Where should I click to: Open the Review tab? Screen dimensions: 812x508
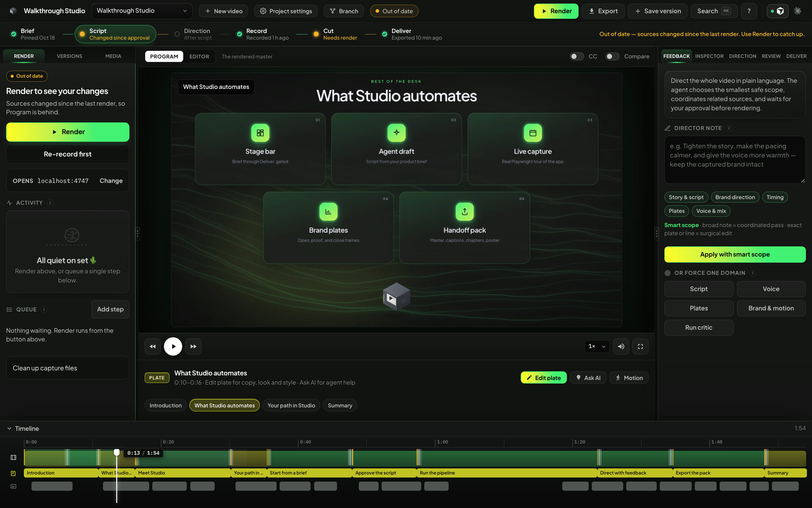tap(771, 56)
